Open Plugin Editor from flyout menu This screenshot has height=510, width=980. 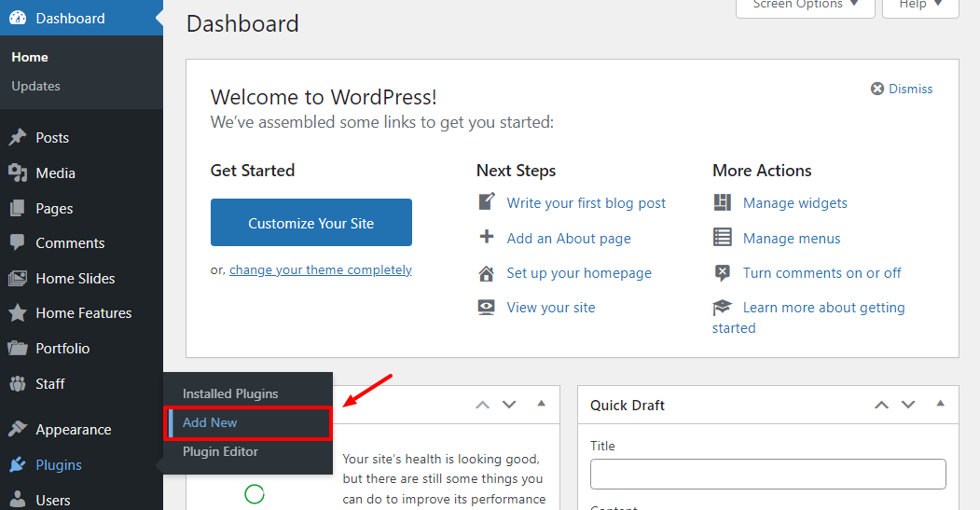tap(220, 451)
